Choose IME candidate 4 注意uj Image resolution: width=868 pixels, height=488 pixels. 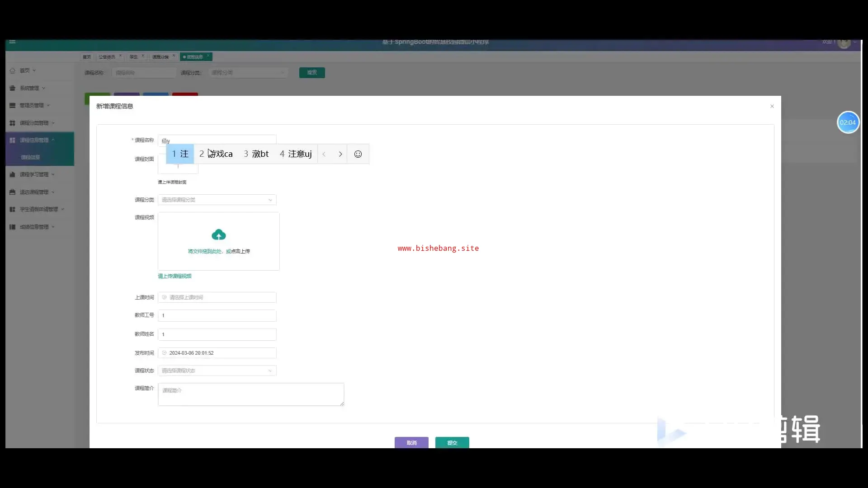(x=296, y=154)
